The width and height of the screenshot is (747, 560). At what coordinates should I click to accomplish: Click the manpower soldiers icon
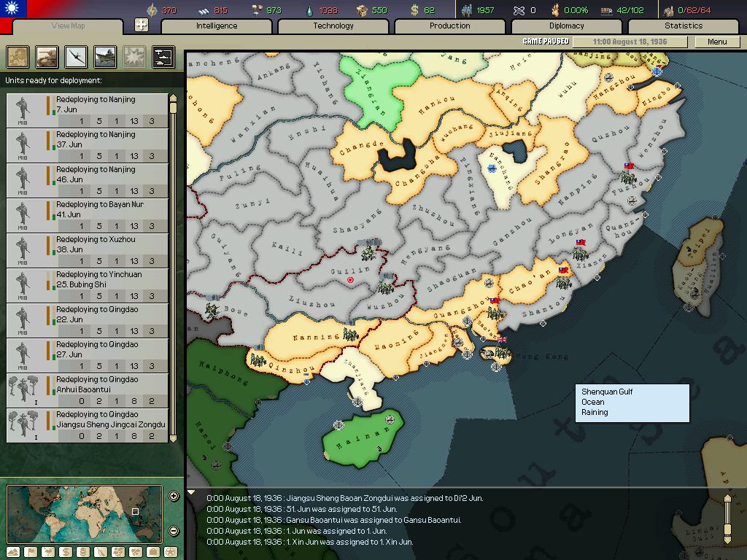[x=467, y=10]
